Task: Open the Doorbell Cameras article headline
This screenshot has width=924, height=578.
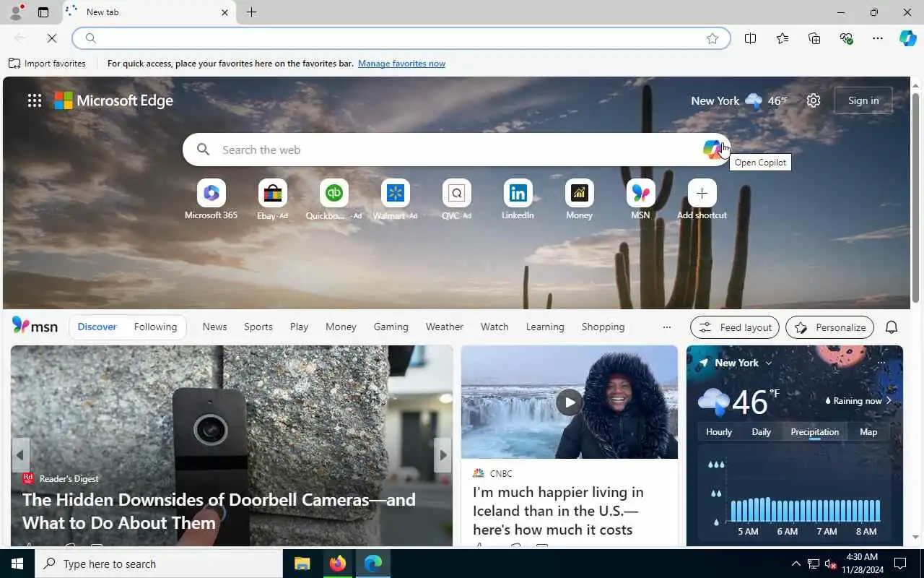Action: click(219, 511)
